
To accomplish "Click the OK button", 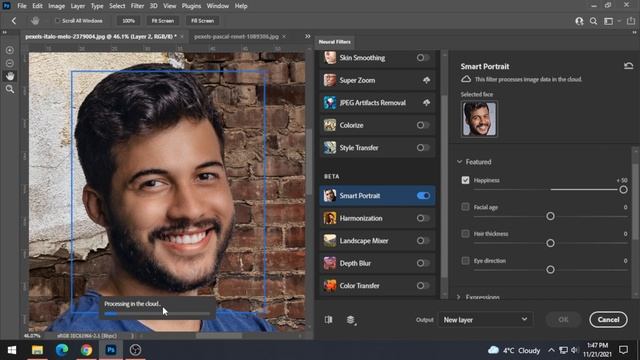I will pos(563,320).
